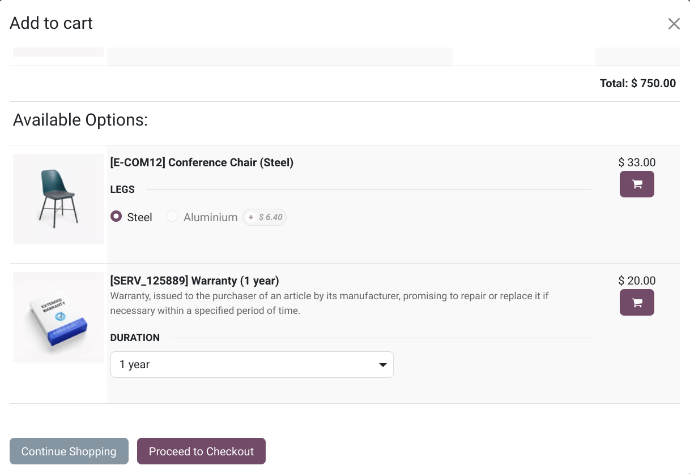Click the Extended Warranty box image
Viewport: 690px width, 474px height.
[x=58, y=317]
